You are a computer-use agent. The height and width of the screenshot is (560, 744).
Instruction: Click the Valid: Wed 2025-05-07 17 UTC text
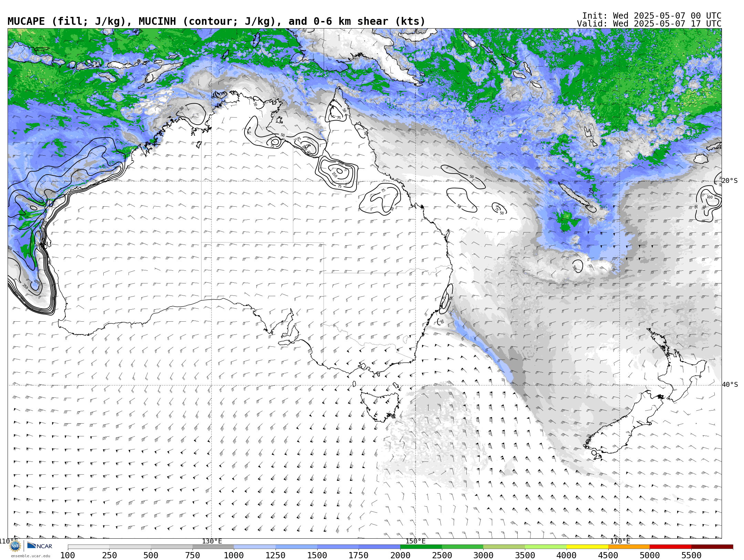[649, 24]
